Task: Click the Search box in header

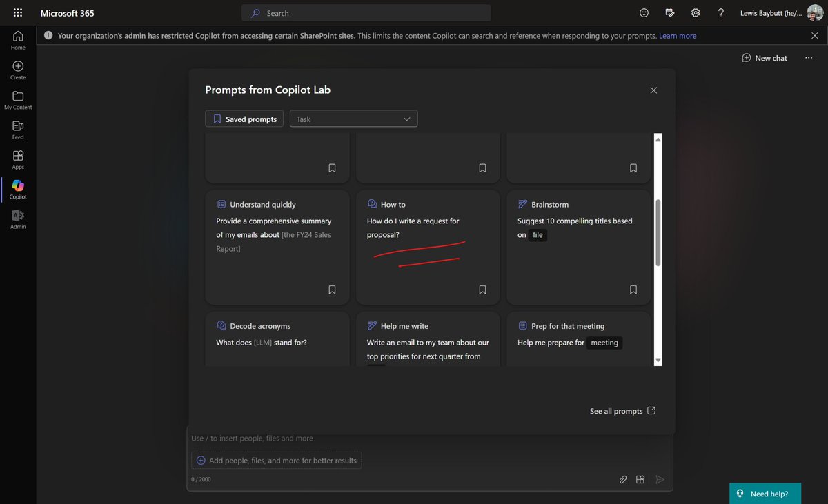Action: click(x=366, y=13)
